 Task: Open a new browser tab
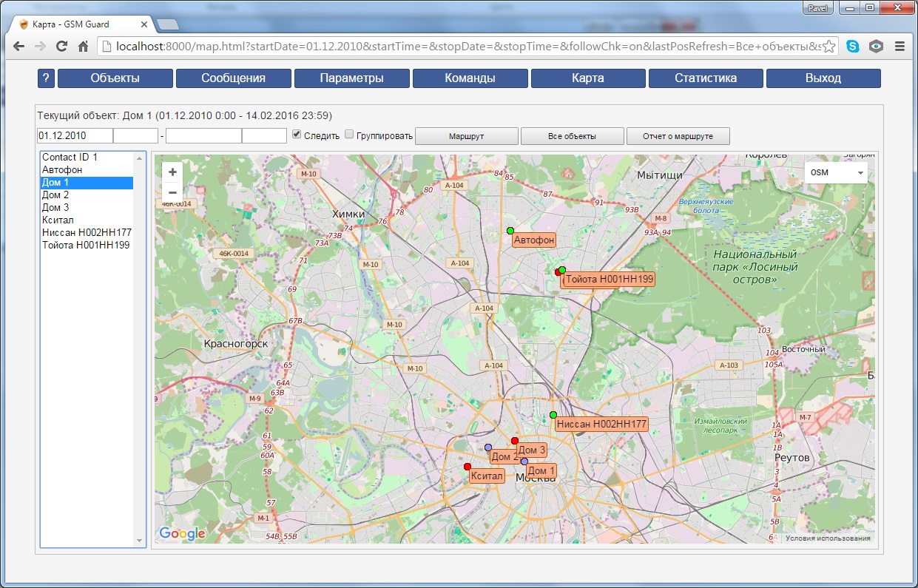168,24
